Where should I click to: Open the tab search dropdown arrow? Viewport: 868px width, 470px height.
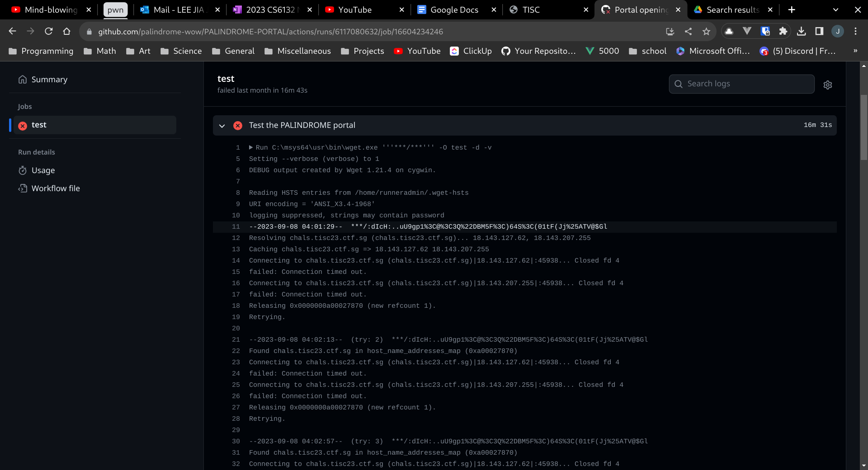835,9
